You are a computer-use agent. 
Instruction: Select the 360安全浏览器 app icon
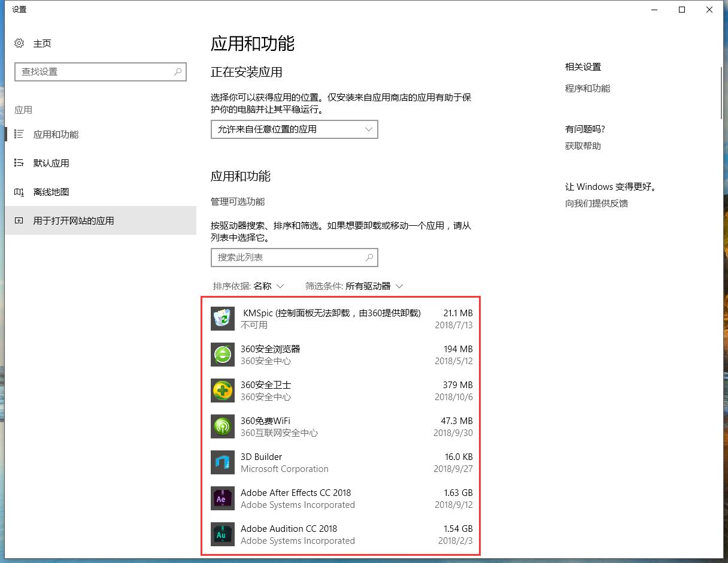tap(222, 355)
